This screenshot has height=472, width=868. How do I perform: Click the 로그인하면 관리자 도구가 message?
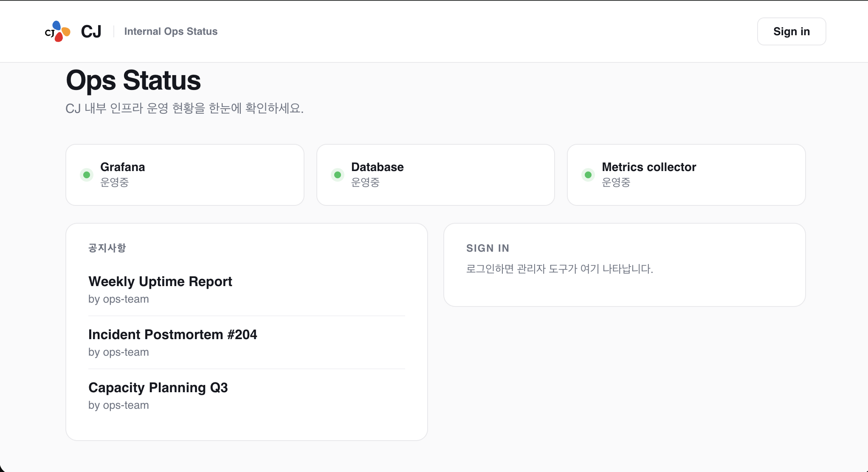coord(559,269)
